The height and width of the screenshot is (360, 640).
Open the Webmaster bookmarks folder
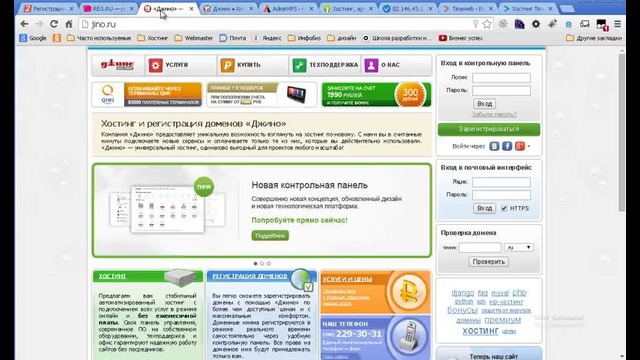[x=193, y=38]
